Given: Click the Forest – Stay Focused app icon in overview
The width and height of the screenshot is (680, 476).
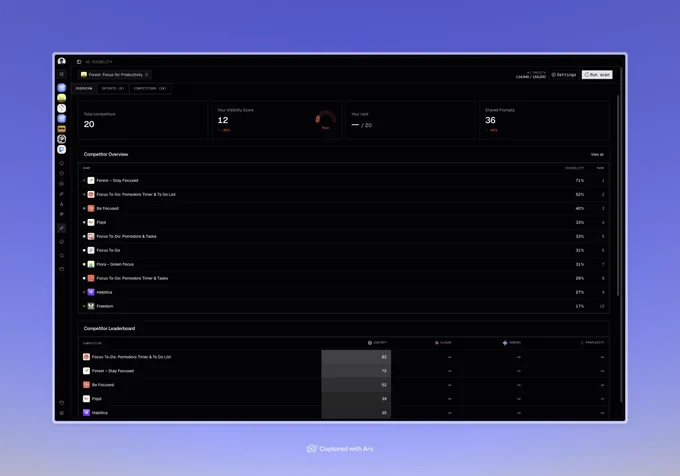Looking at the screenshot, I should click(x=91, y=180).
